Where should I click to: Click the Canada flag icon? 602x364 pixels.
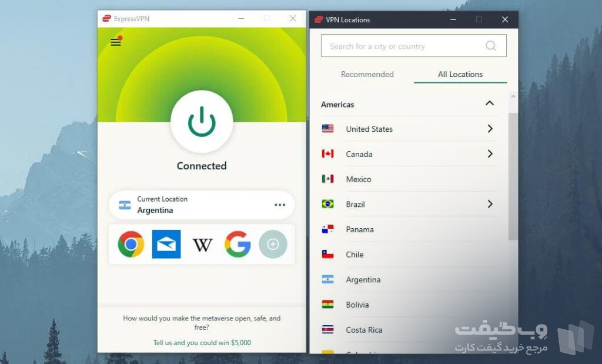click(x=327, y=153)
